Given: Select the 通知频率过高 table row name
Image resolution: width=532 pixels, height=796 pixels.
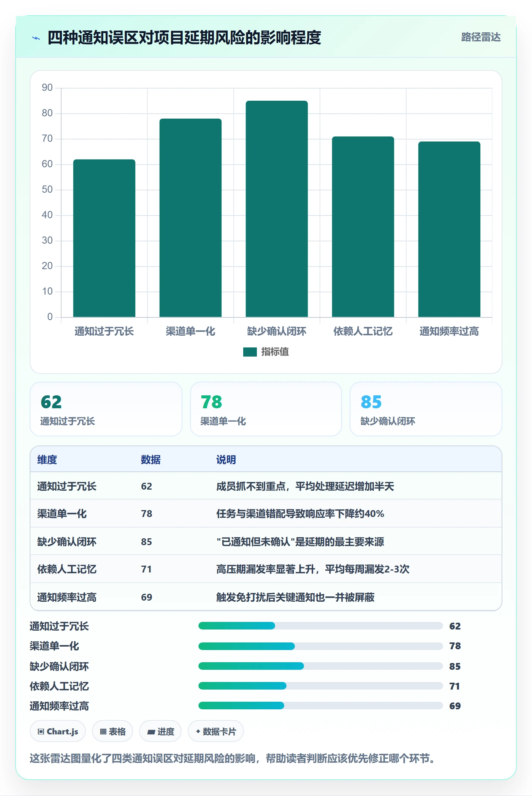Looking at the screenshot, I should tap(67, 597).
